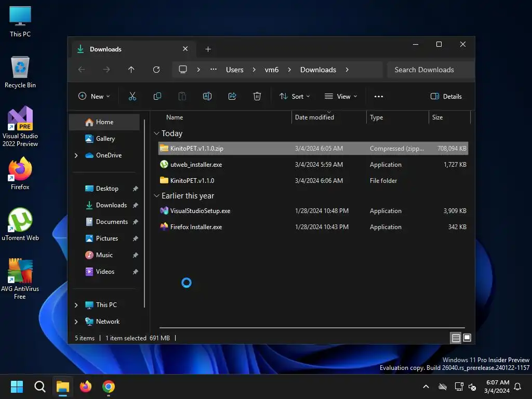The image size is (532, 399).
Task: Click the Search Downloads field
Action: [x=431, y=70]
